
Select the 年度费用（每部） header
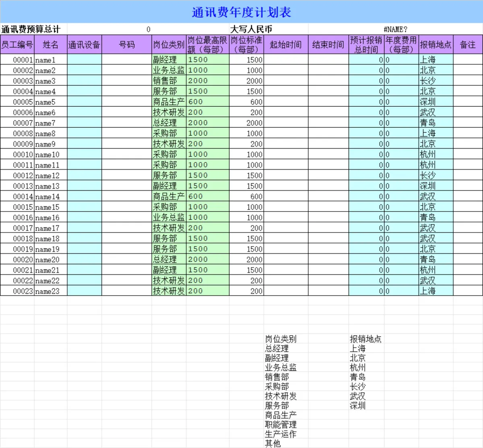tap(401, 44)
